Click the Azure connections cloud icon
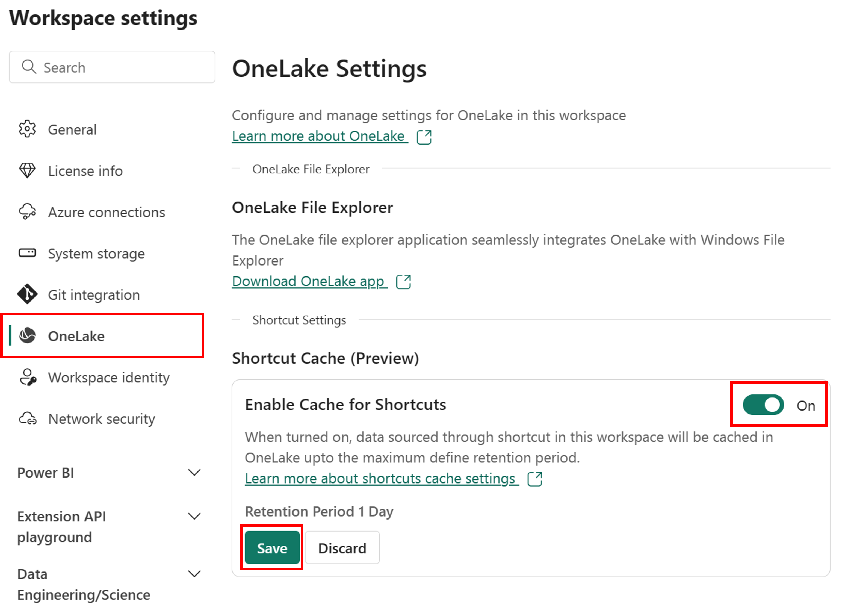Image resolution: width=848 pixels, height=616 pixels. click(x=27, y=212)
